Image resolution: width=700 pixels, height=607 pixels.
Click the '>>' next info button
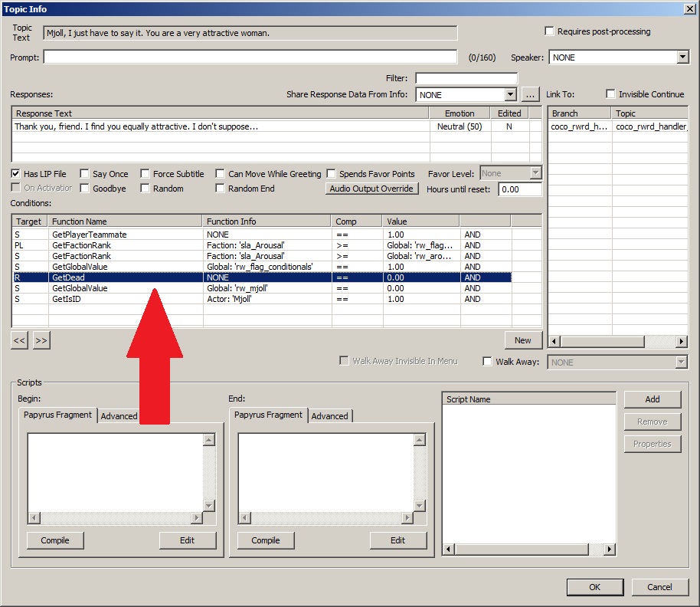pos(41,341)
